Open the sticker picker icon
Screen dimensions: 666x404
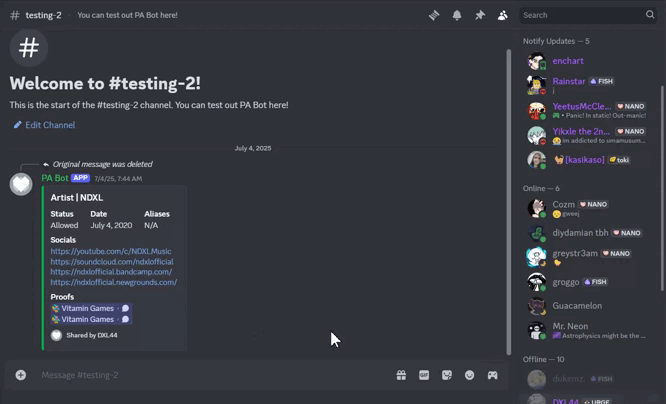point(447,375)
